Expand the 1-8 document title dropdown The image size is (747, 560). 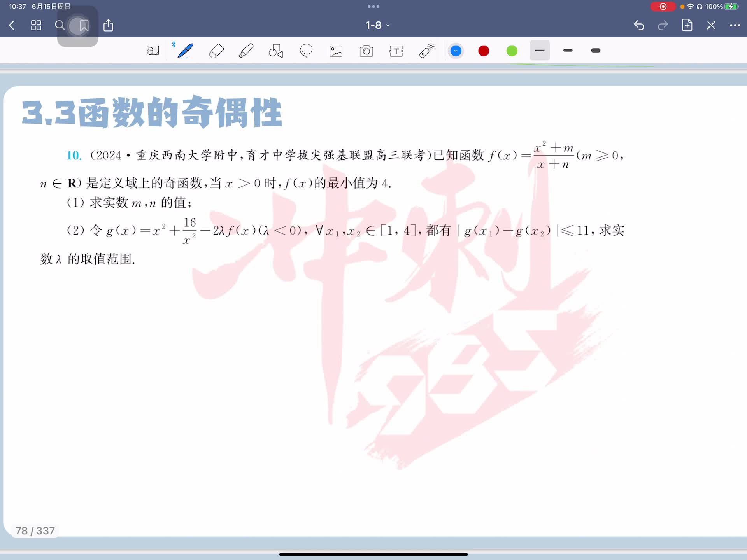[377, 25]
